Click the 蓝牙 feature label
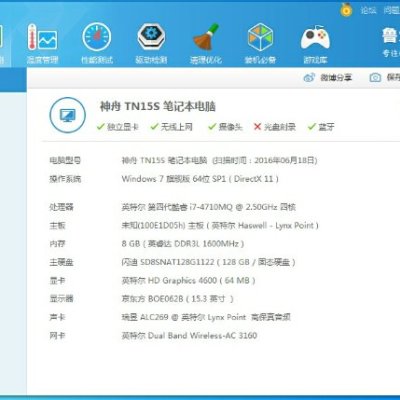 point(326,127)
